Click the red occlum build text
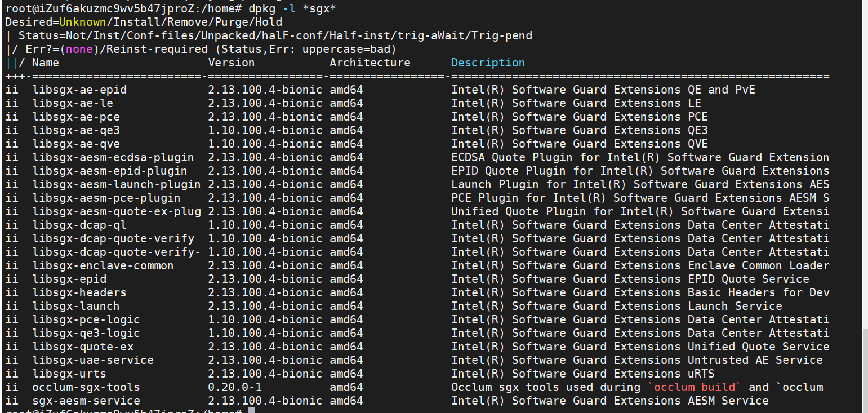This screenshot has height=413, width=868. pos(695,387)
